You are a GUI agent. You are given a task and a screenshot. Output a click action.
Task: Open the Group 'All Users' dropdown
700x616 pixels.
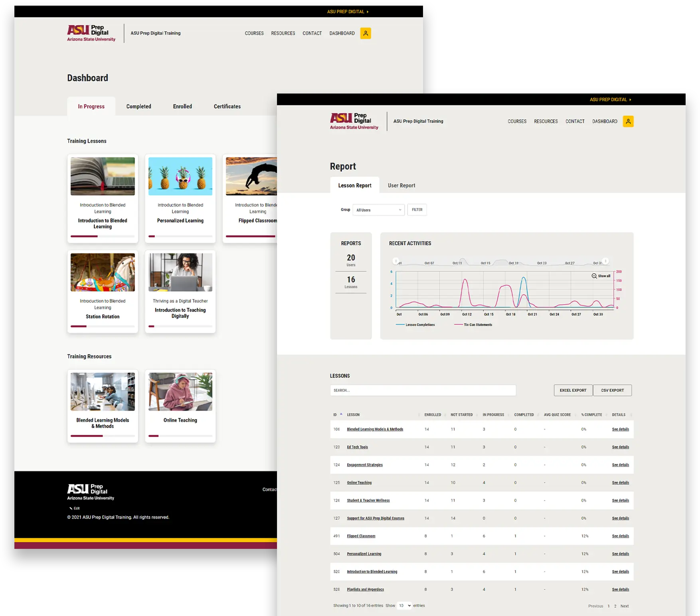pos(378,210)
